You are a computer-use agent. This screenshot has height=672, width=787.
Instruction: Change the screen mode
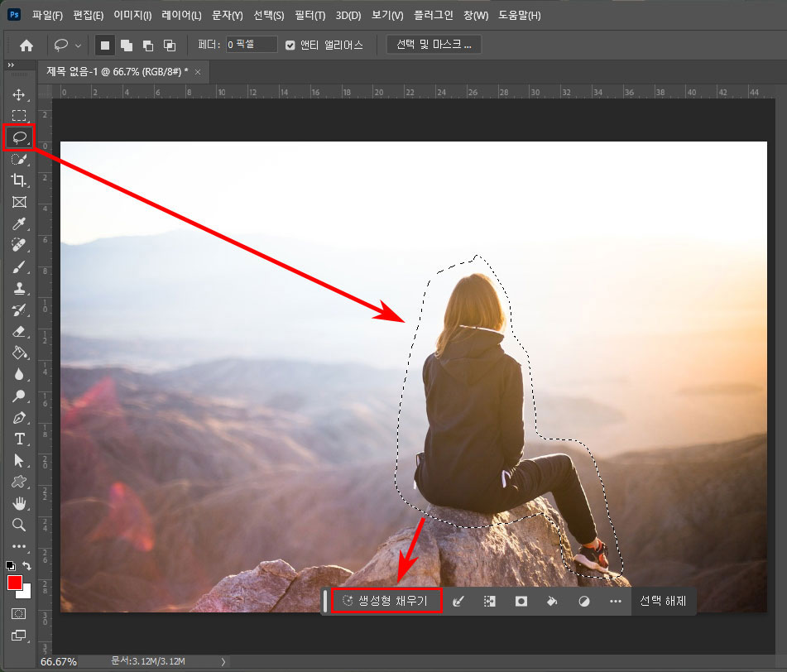[18, 636]
